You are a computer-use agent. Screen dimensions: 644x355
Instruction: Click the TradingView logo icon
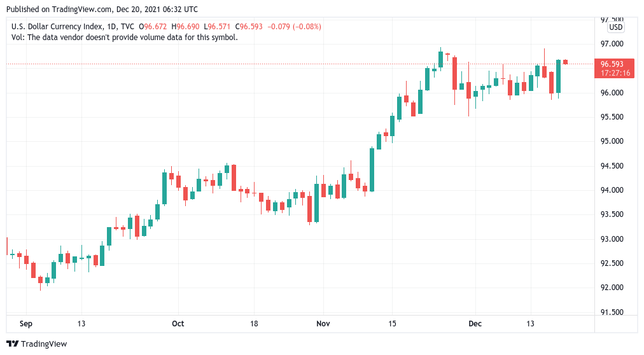coord(13,344)
